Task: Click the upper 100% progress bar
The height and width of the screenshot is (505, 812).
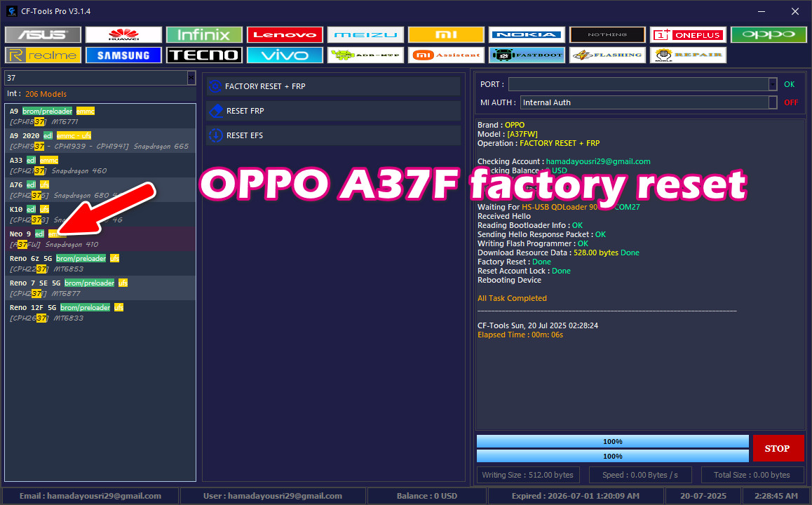Action: click(x=613, y=441)
